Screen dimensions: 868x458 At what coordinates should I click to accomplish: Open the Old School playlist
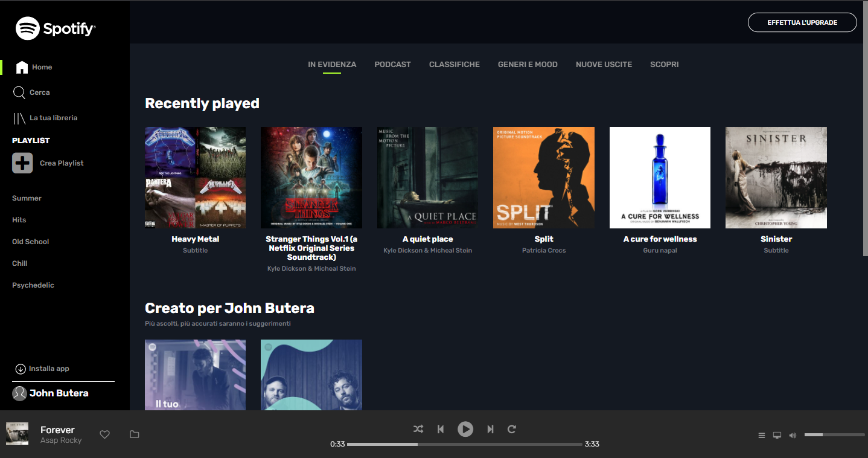(30, 241)
